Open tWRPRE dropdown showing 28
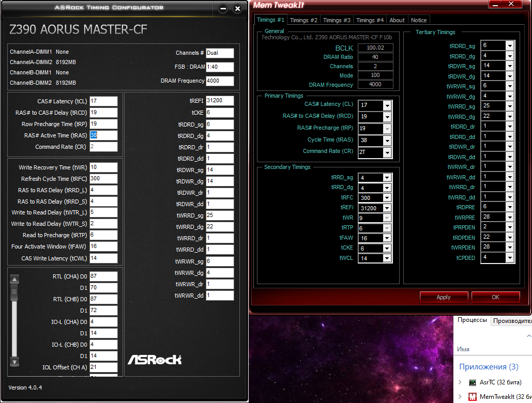 point(510,217)
